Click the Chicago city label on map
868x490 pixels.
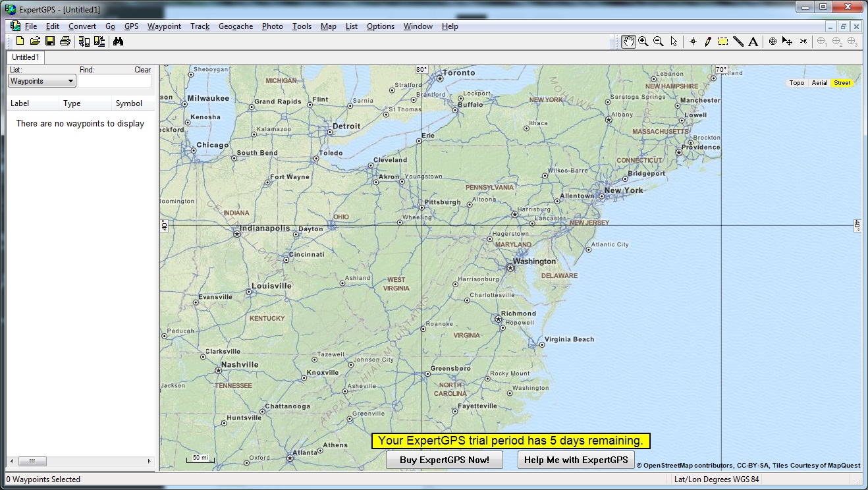[212, 145]
